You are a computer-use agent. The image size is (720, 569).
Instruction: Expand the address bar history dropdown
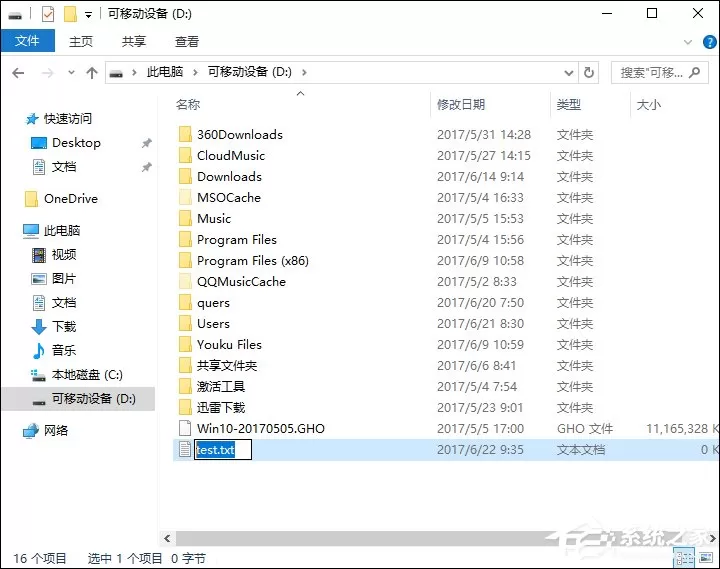pos(568,73)
